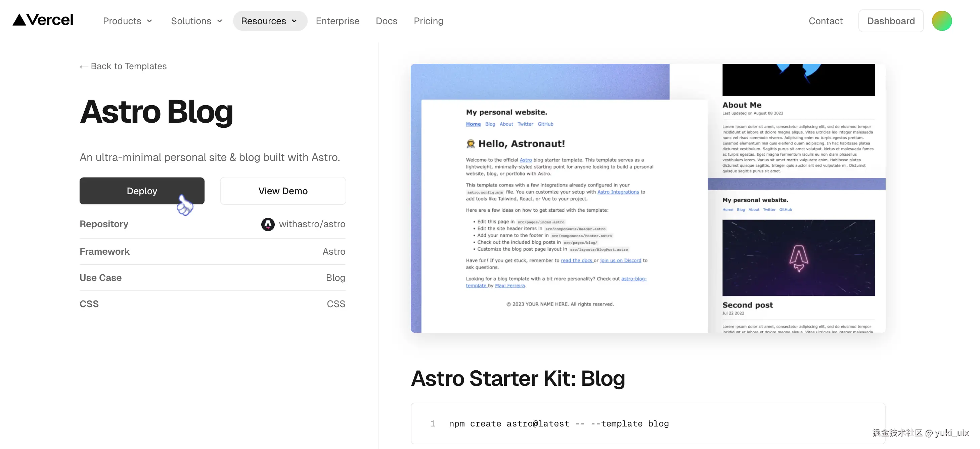The width and height of the screenshot is (980, 449).
Task: Go back to Templates
Action: (x=123, y=66)
